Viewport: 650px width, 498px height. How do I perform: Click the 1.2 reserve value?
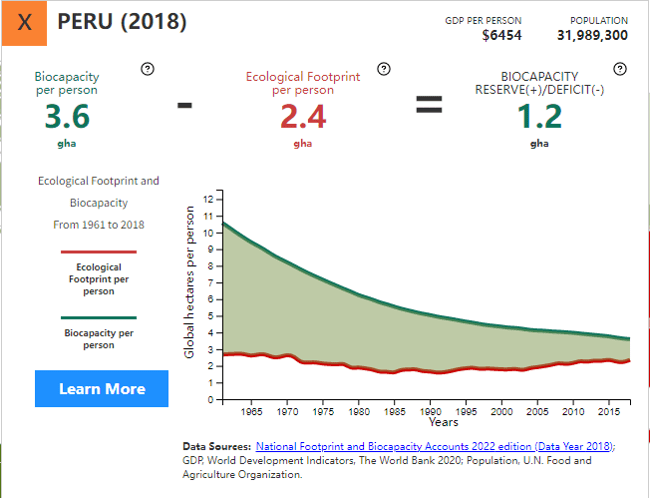coord(539,117)
